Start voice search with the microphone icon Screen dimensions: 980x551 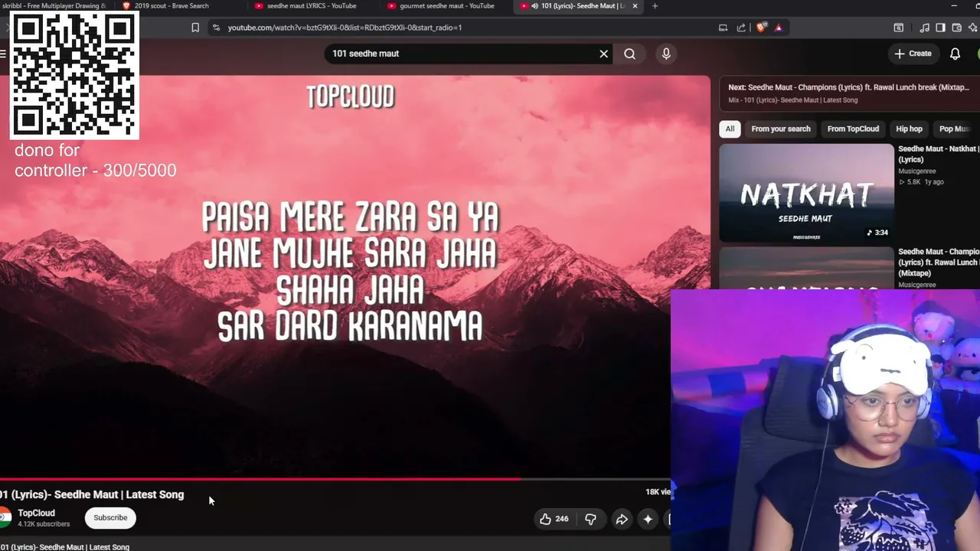(666, 54)
